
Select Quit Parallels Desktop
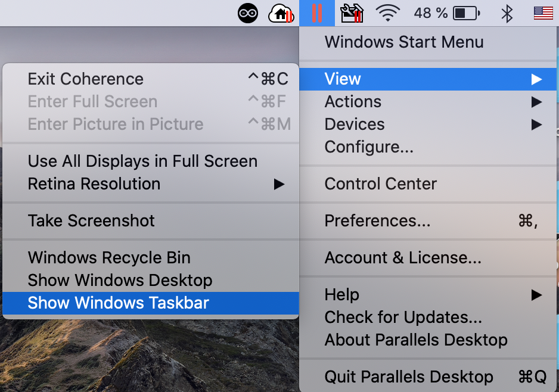click(x=428, y=377)
